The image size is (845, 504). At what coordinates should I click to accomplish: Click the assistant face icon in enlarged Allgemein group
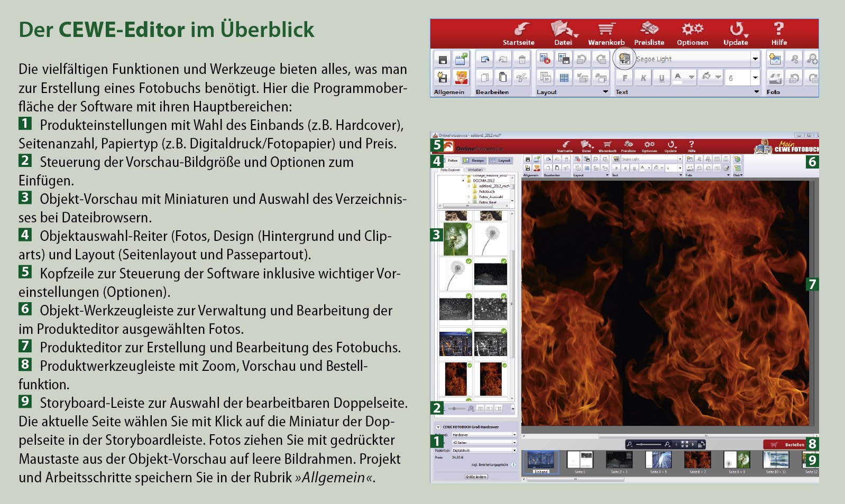click(x=461, y=78)
